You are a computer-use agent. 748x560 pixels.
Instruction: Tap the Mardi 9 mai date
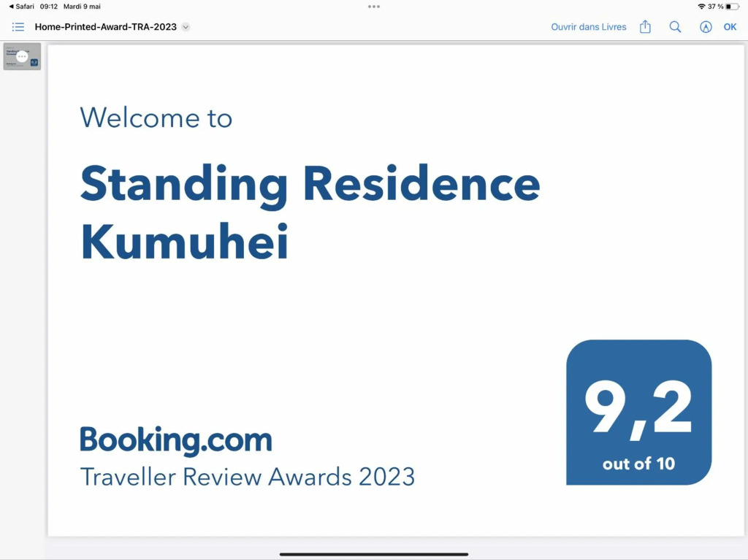(82, 6)
